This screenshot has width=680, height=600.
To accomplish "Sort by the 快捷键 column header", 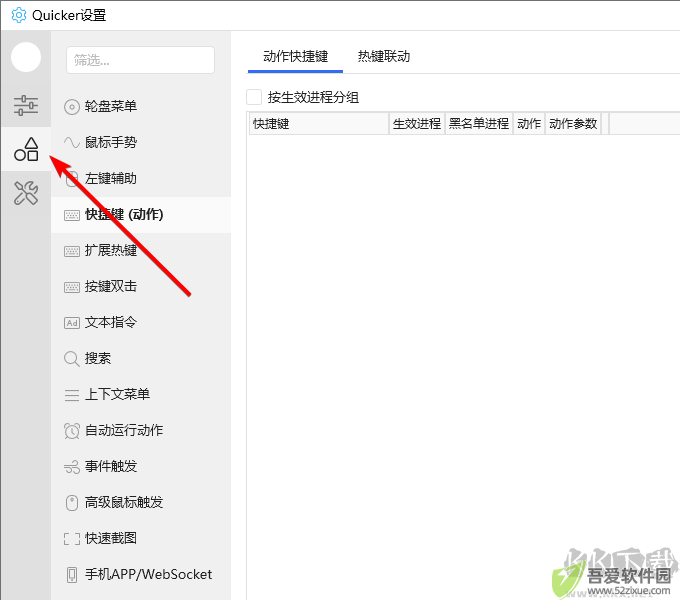I will (319, 124).
